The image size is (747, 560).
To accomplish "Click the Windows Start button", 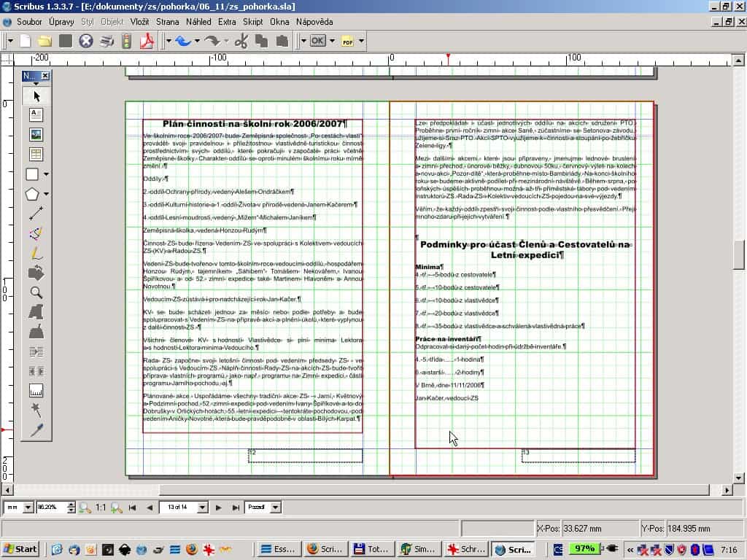I will (x=20, y=549).
